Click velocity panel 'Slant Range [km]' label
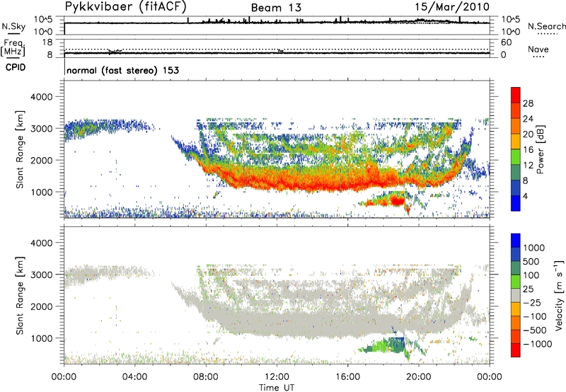 (x=20, y=295)
